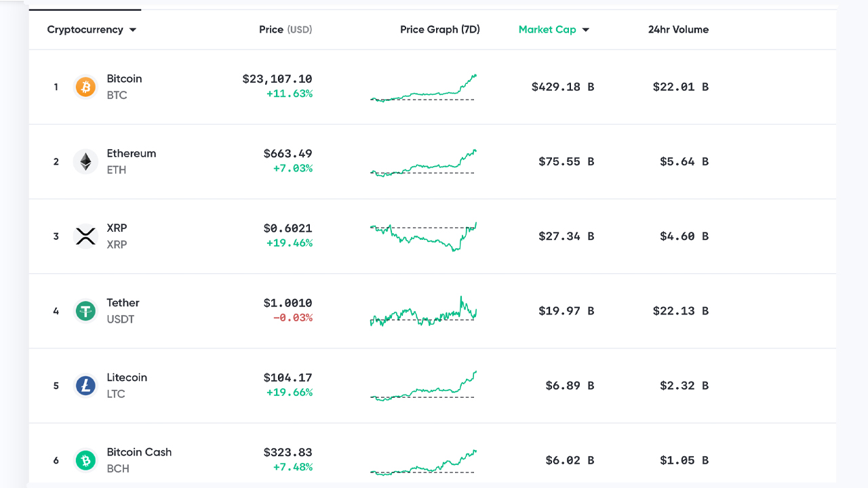
Task: Click Bitcoin Cash market cap $6.02 B
Action: coord(570,460)
